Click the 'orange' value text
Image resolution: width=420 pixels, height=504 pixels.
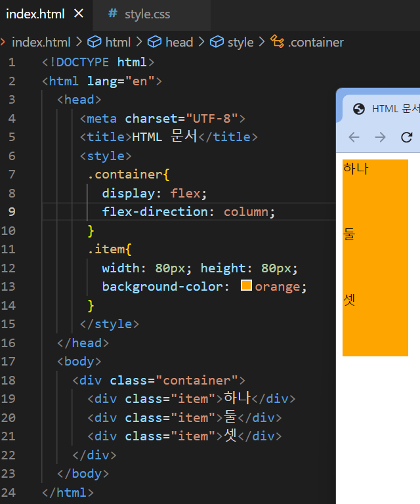pyautogui.click(x=278, y=287)
